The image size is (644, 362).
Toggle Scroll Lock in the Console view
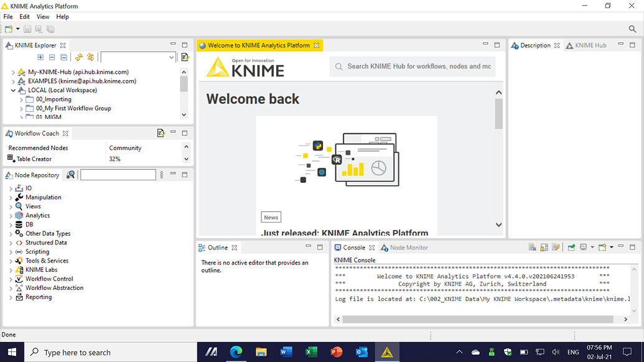pos(544,247)
